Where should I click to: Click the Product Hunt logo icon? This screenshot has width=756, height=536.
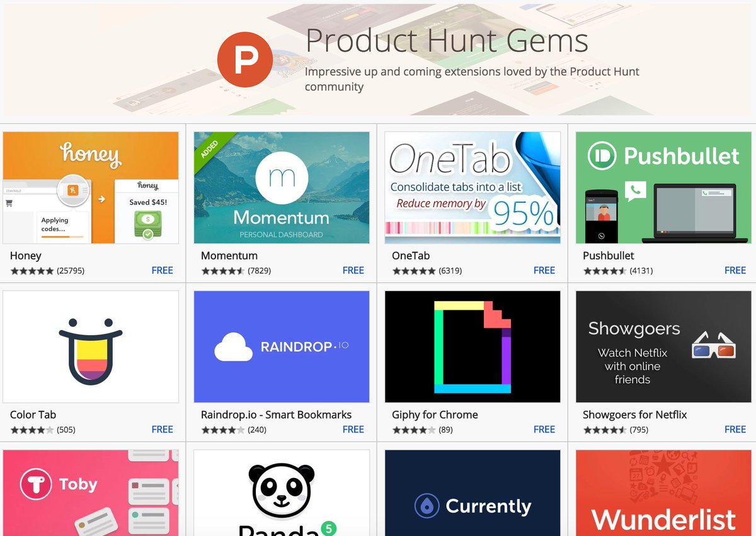click(x=245, y=59)
